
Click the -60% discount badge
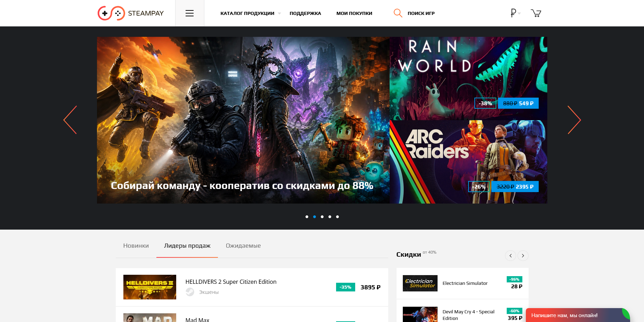[x=514, y=311]
